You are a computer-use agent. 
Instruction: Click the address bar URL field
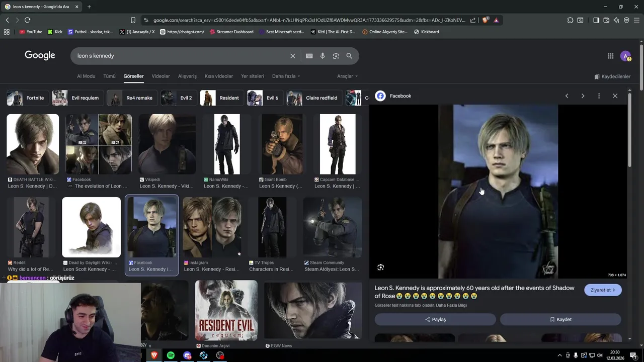(309, 20)
